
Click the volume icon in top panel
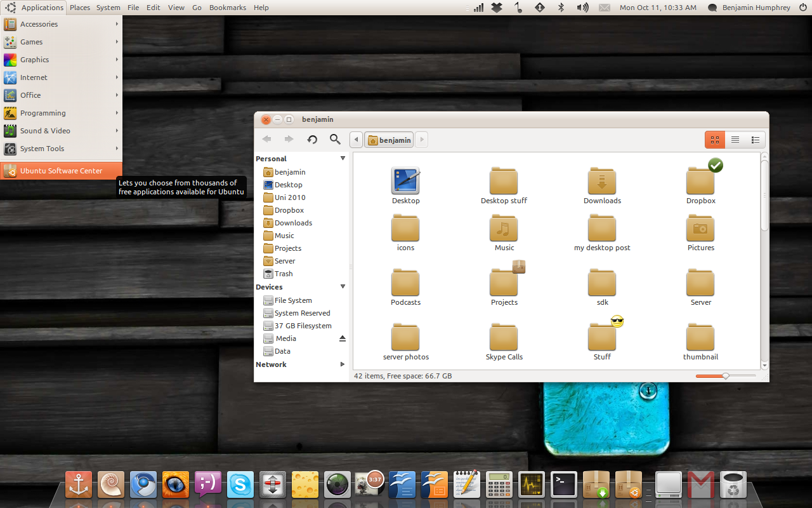click(x=582, y=8)
